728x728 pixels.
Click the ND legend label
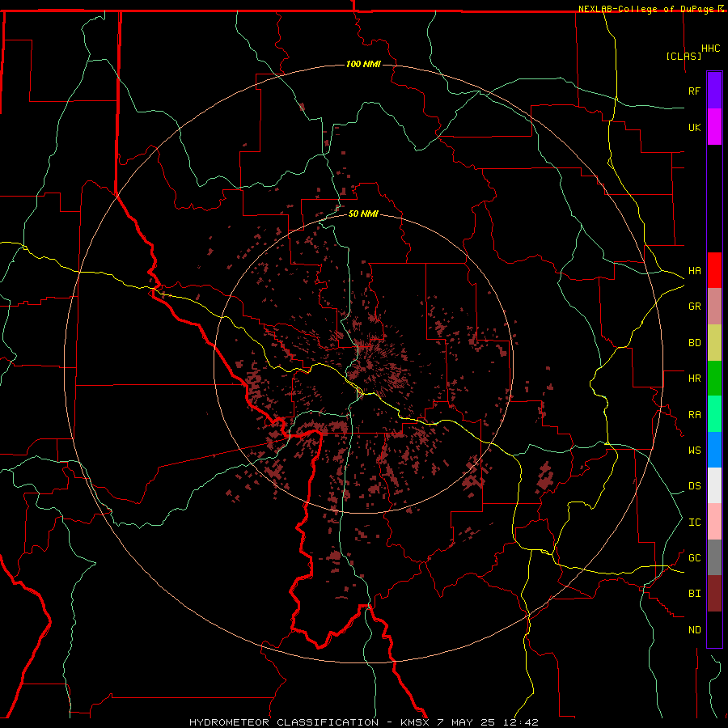(694, 630)
